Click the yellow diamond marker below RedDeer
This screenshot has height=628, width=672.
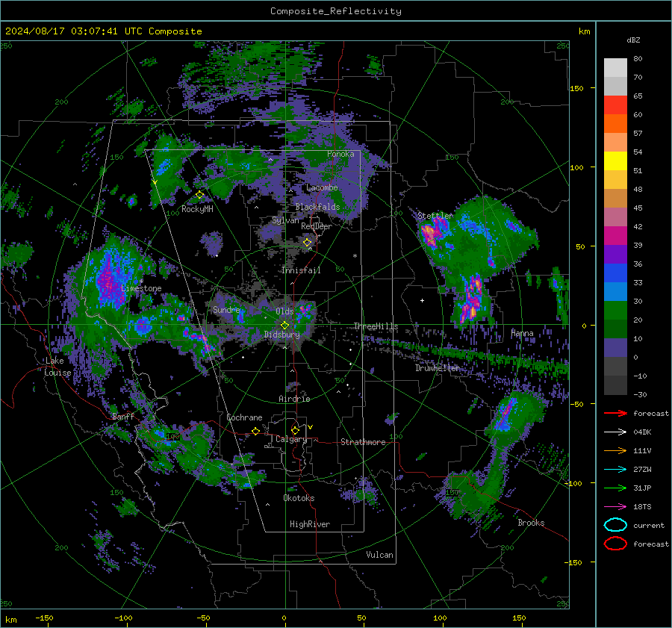(308, 243)
